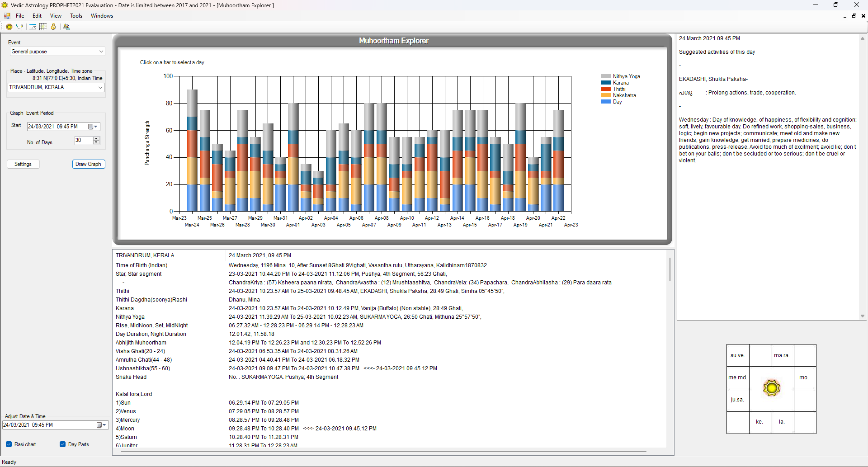Click the 'Amrutha Ghati(44 - 48)' row label
The image size is (868, 467).
(144, 360)
